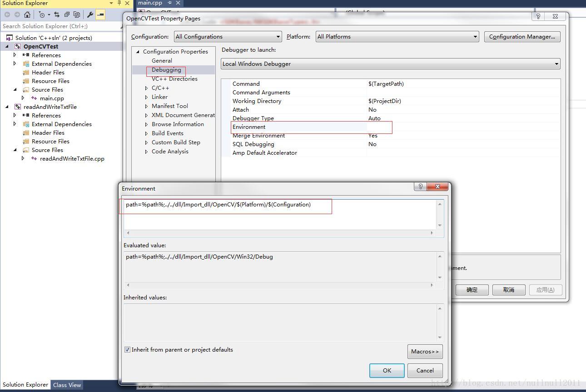This screenshot has height=392, width=586.
Task: Select the Environment property row
Action: (391, 127)
